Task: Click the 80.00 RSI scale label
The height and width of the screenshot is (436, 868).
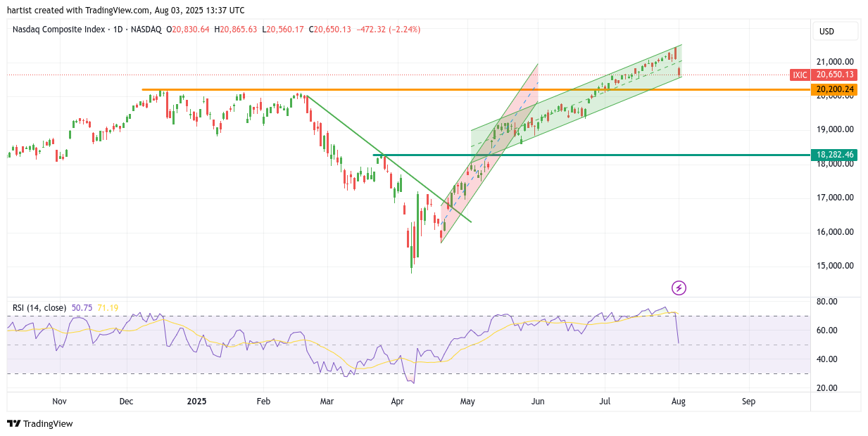Action: 827,302
